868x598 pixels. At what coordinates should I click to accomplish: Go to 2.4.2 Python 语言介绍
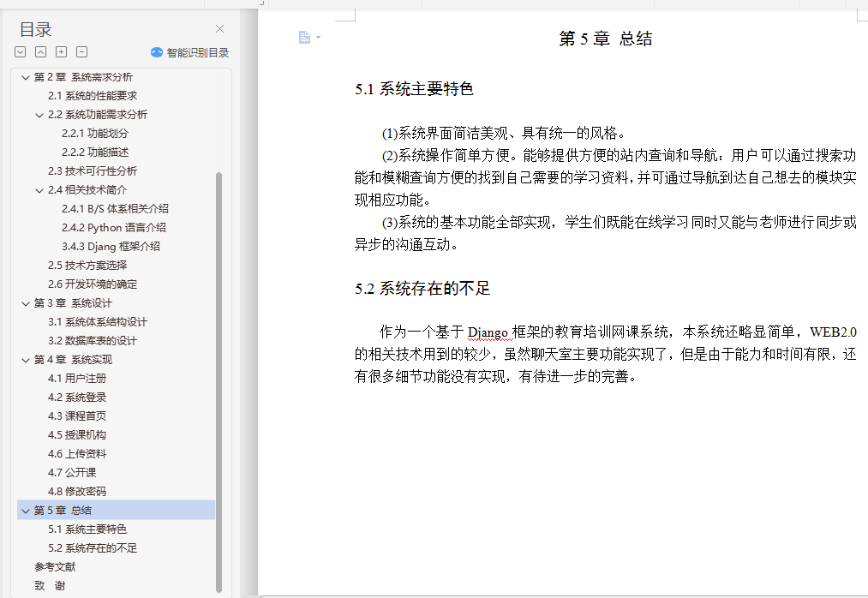[x=114, y=228]
